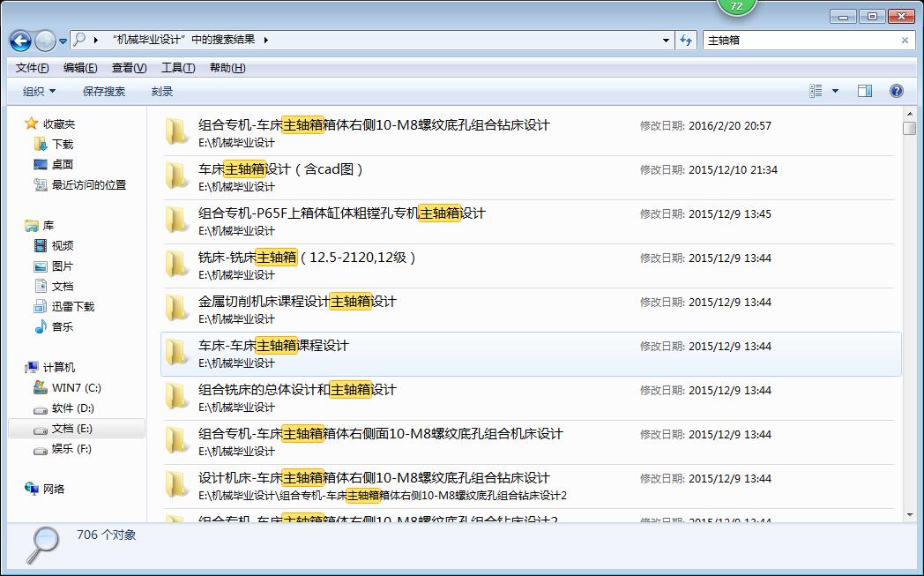Screen dimensions: 924x576
Task: Select result 组合专机-车床主轴箱箱体右侧10-M8螺纹底孔组合钻床设计 dated 2016/2/20
Action: (531, 132)
